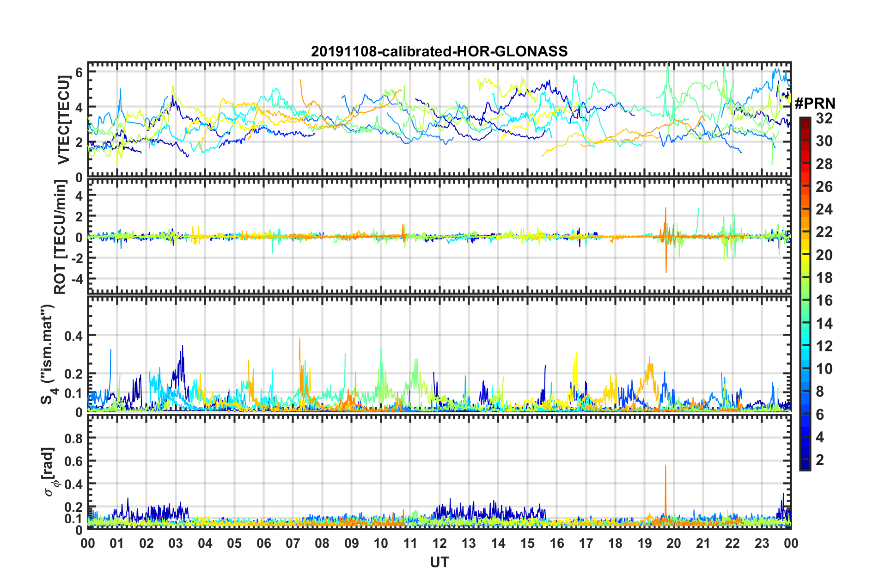Click the ROT axis tick value -4
This screenshot has height=588, width=879.
point(76,279)
